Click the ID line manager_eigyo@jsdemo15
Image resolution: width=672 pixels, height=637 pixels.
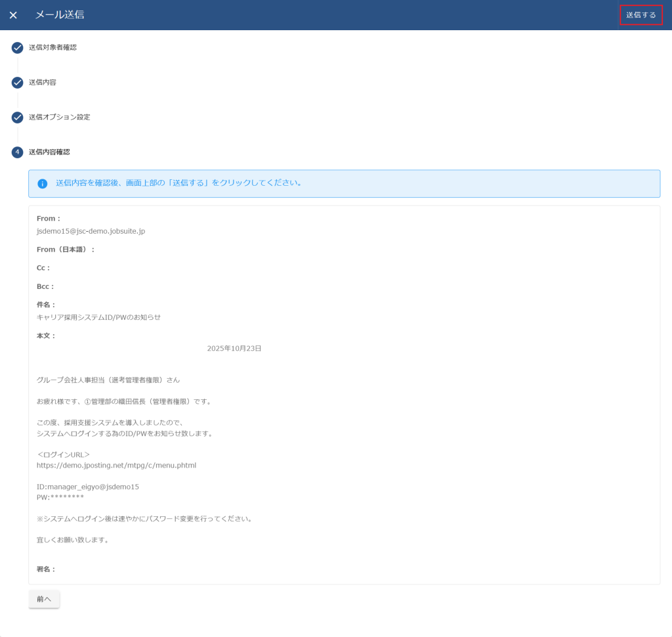(x=88, y=487)
